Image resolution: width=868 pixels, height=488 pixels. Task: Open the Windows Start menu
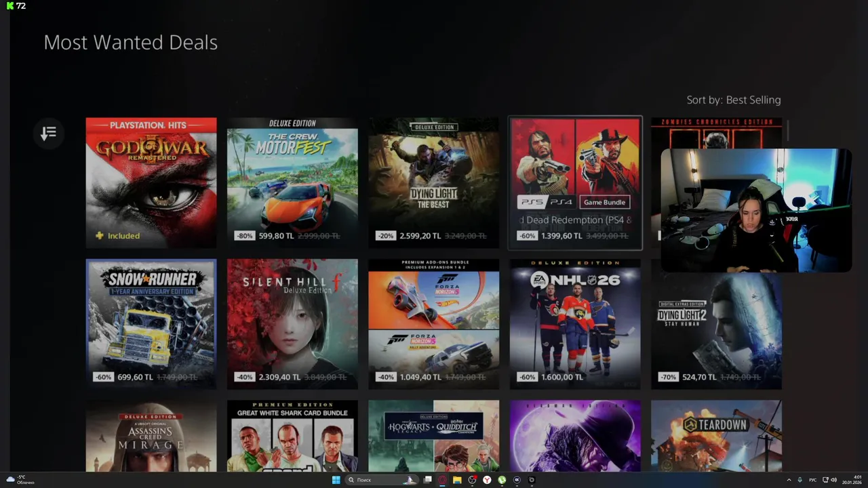point(336,480)
